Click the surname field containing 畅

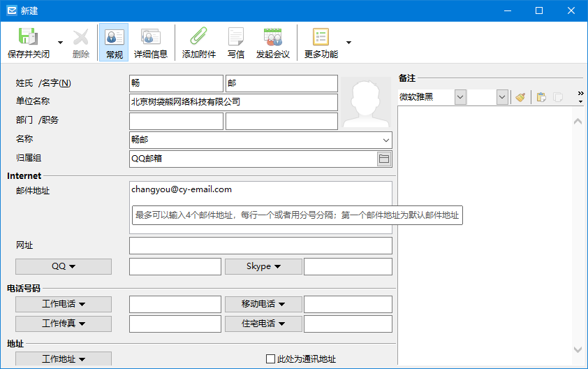(176, 83)
